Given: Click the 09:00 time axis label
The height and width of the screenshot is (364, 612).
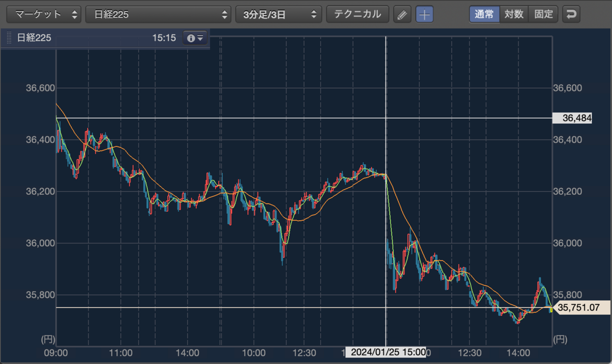Looking at the screenshot, I should pyautogui.click(x=56, y=352).
